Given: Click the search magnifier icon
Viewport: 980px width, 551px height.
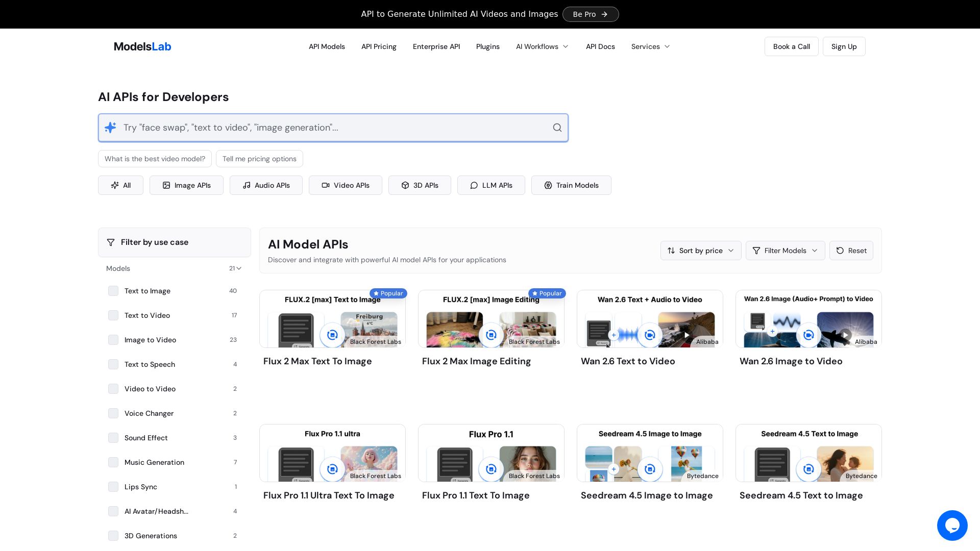Looking at the screenshot, I should [x=557, y=128].
